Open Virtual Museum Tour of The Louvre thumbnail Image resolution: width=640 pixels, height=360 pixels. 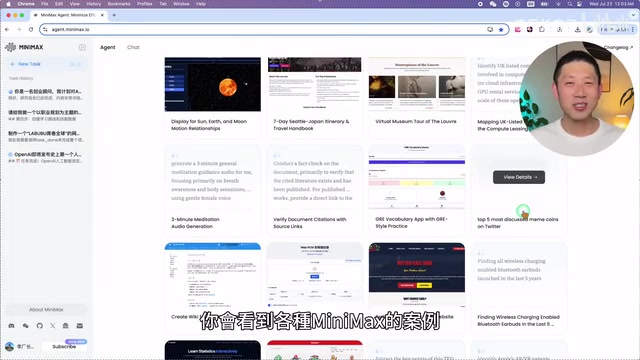[x=417, y=84]
